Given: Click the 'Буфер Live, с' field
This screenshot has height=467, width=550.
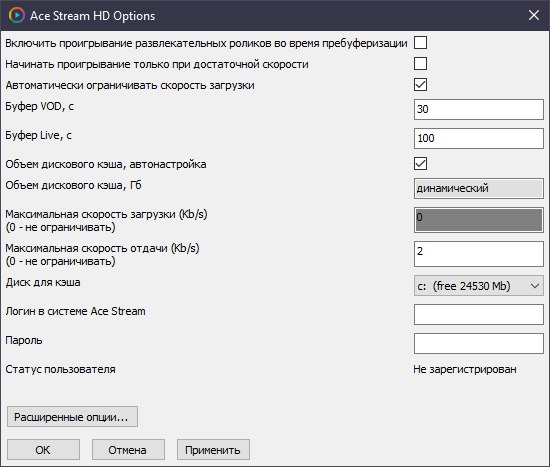Looking at the screenshot, I should (479, 138).
